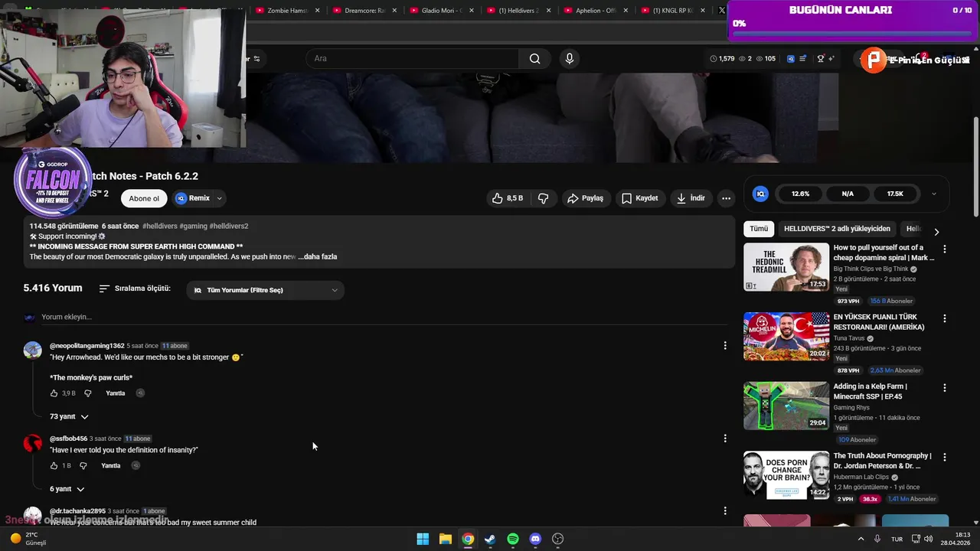Open Remix dropdown arrow
980x551 pixels.
pos(220,198)
